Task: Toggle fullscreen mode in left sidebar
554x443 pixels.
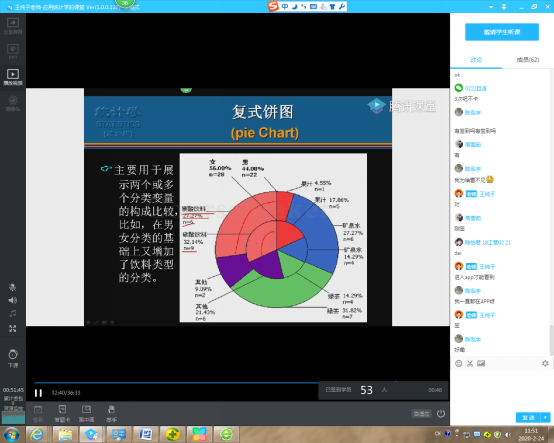Action: coord(13,329)
